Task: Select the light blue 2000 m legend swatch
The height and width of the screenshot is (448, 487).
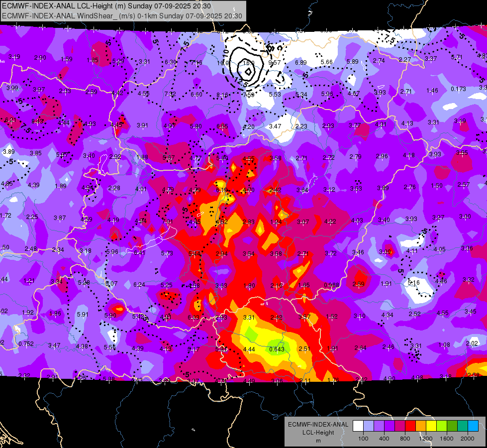Action: [x=473, y=426]
